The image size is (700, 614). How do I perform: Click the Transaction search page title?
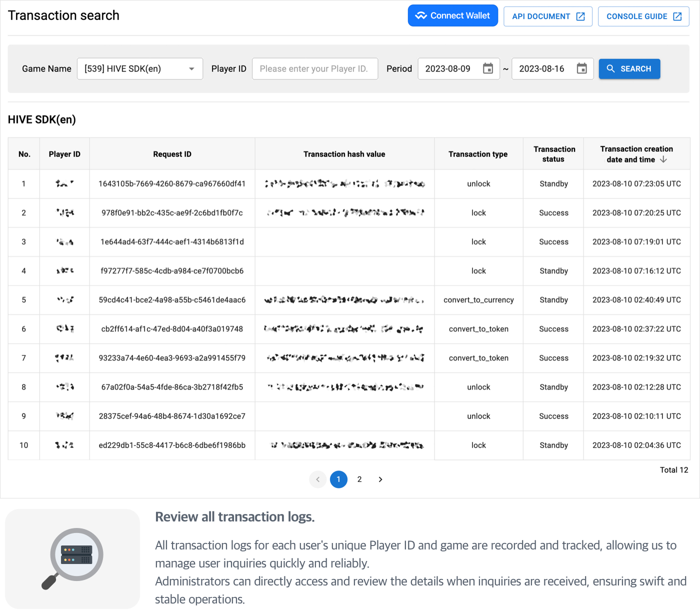[x=63, y=15]
